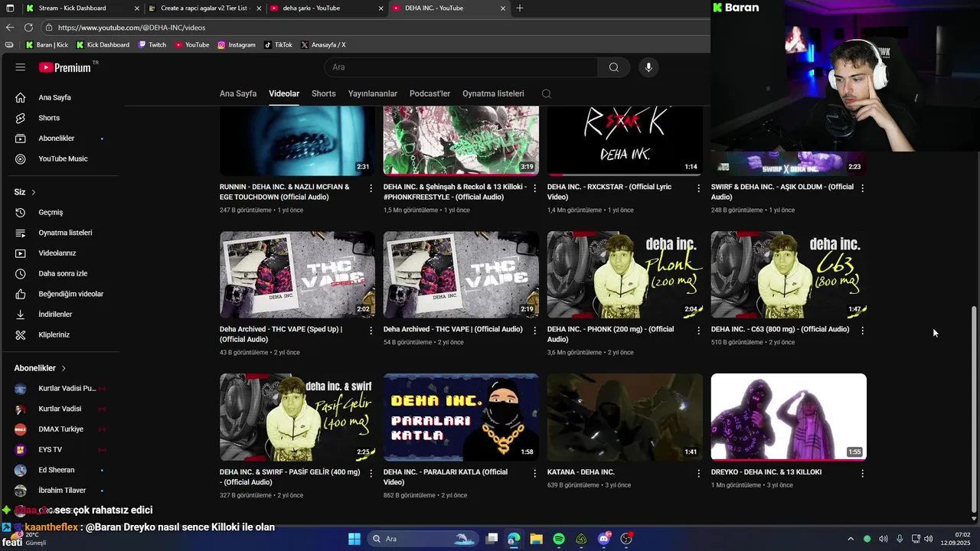
Task: Switch to Yayınlananlar channel tab
Action: 373,93
